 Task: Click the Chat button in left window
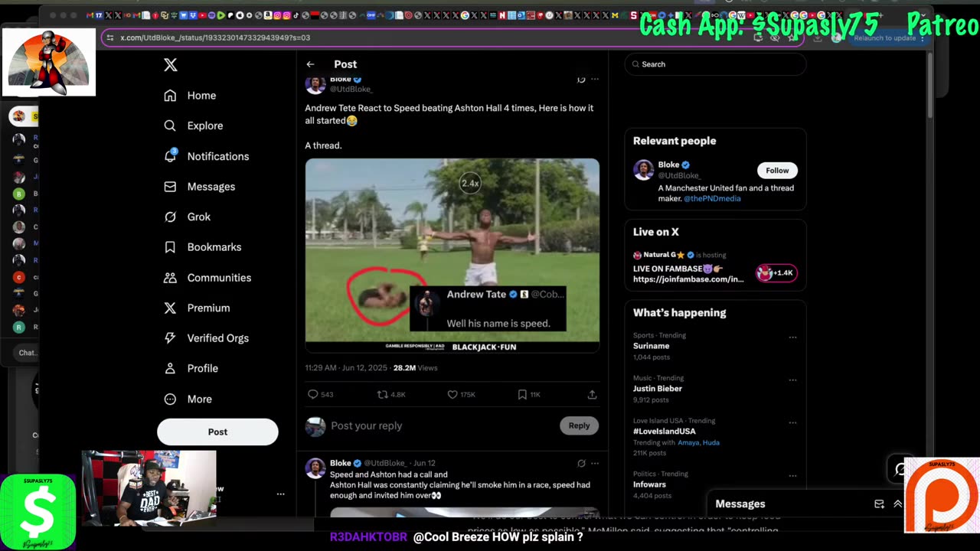(28, 353)
